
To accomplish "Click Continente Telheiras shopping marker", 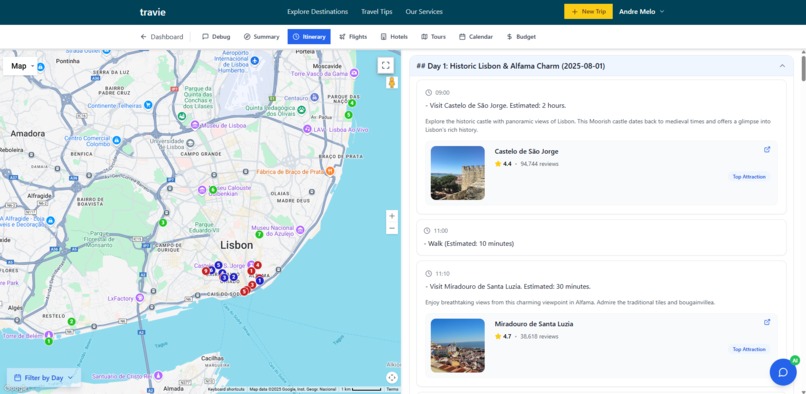I will click(x=148, y=105).
